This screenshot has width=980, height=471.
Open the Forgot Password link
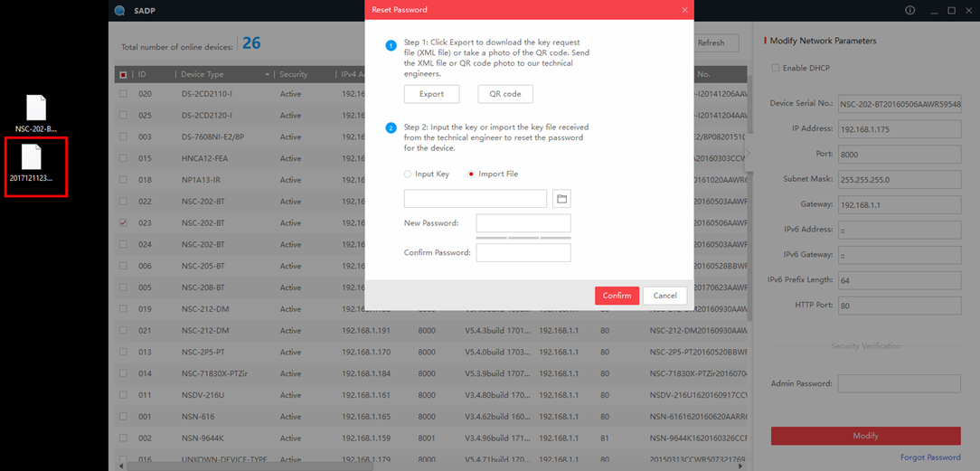930,457
